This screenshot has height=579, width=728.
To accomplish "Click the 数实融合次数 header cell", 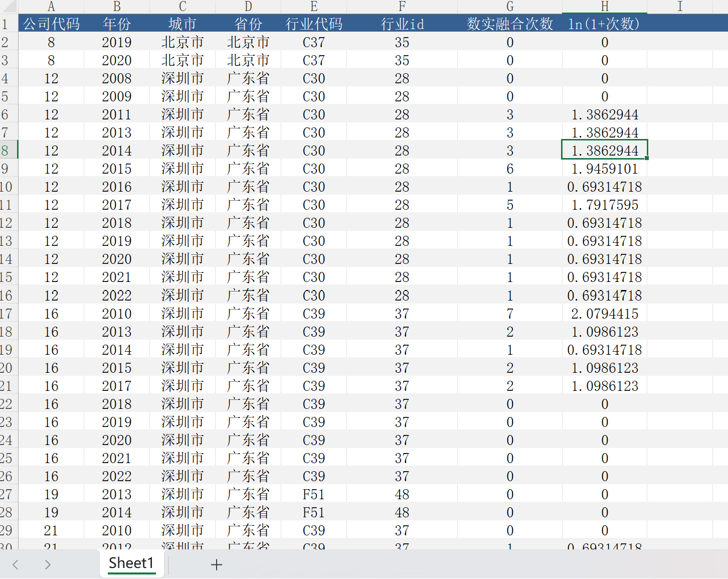I will (x=510, y=24).
